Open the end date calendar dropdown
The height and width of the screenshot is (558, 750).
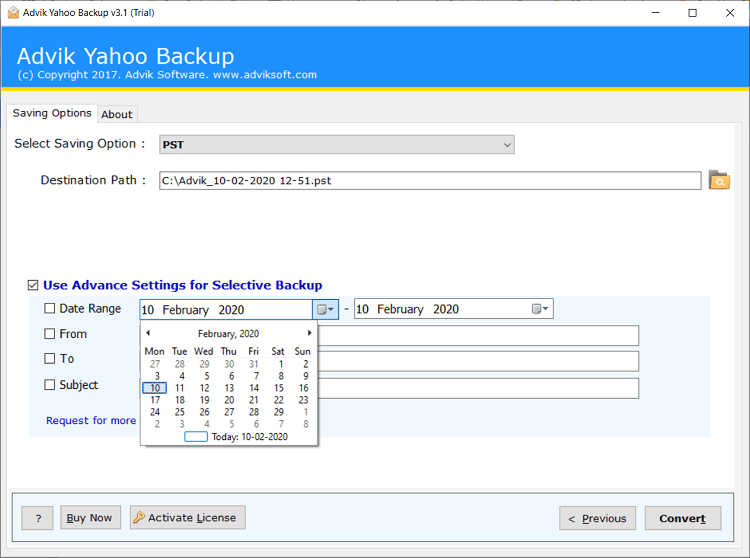click(x=540, y=309)
